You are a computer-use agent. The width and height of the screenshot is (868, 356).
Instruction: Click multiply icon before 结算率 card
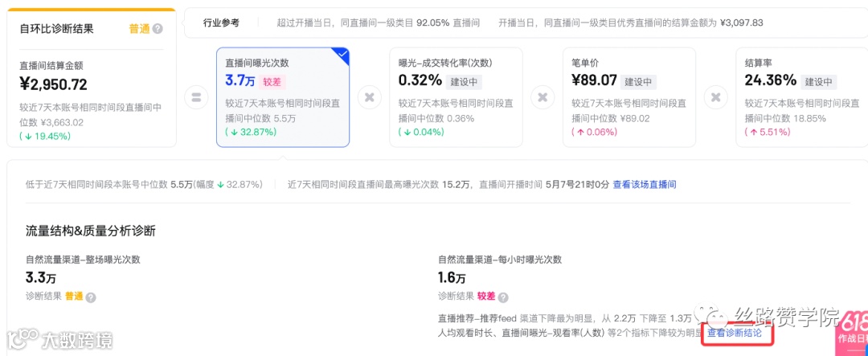tap(715, 98)
